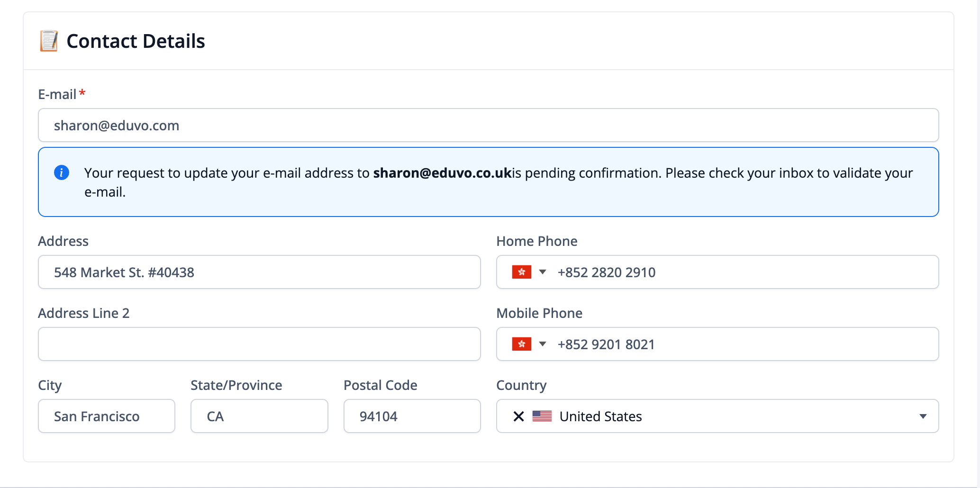Click the blue info icon in notice
980x488 pixels.
(62, 172)
